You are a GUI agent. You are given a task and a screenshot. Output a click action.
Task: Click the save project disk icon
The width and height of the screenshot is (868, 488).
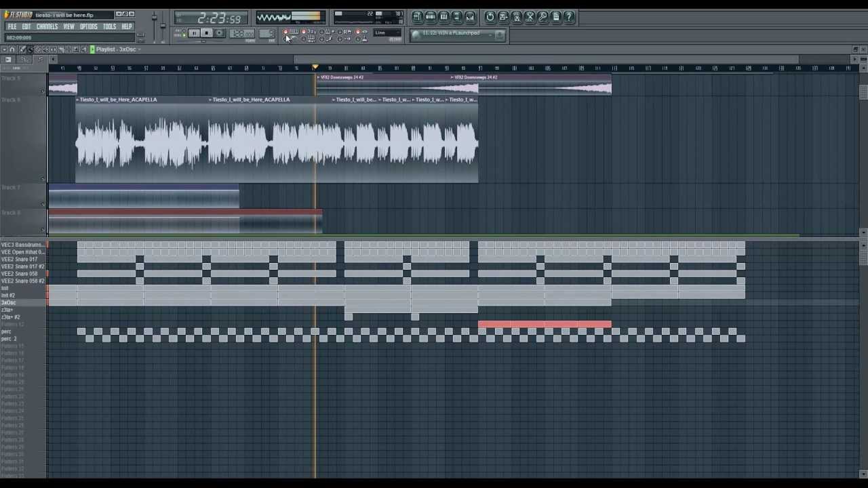503,17
